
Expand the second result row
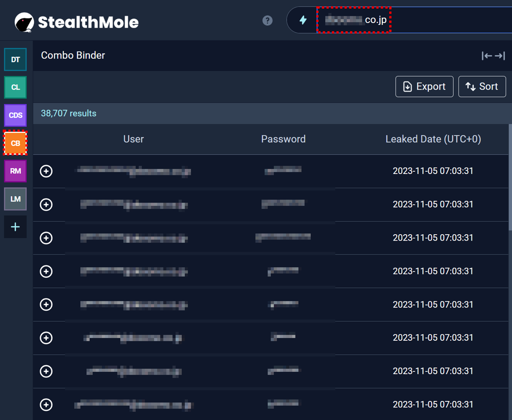[46, 205]
